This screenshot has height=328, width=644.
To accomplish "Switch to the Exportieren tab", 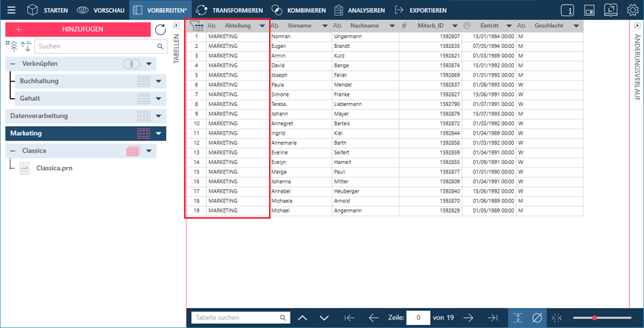I will [420, 10].
